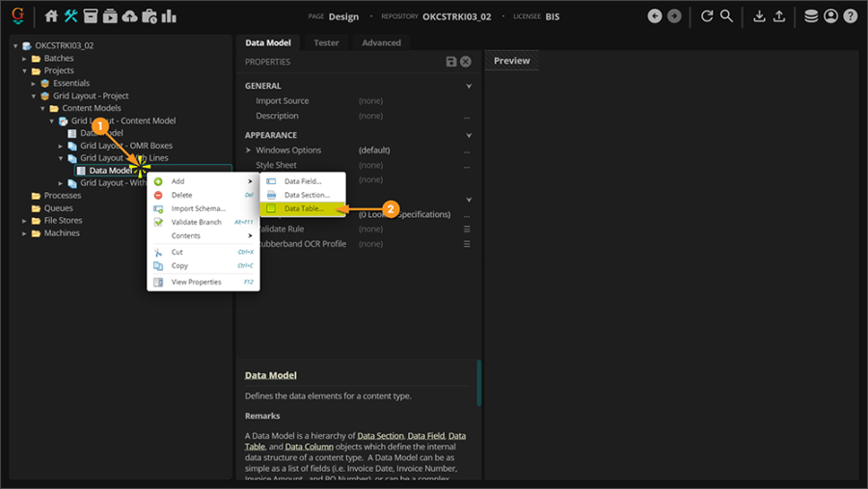Collapse the General properties section
Viewport: 868px width, 489px height.
[x=469, y=86]
